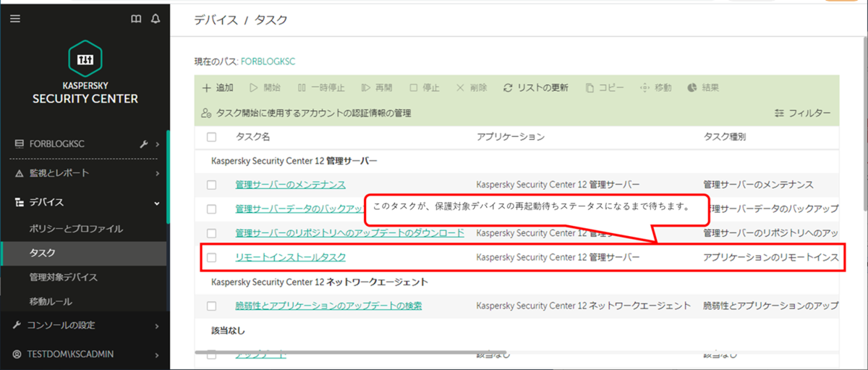
Task: Check the 脆弱性とアプリケーションのアップデートの検索 row checkbox
Action: tap(211, 306)
